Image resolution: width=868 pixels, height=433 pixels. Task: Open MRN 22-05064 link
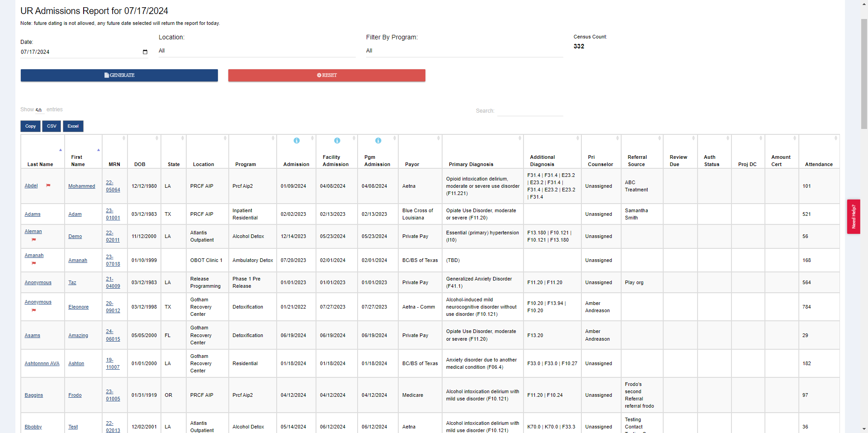coord(113,186)
